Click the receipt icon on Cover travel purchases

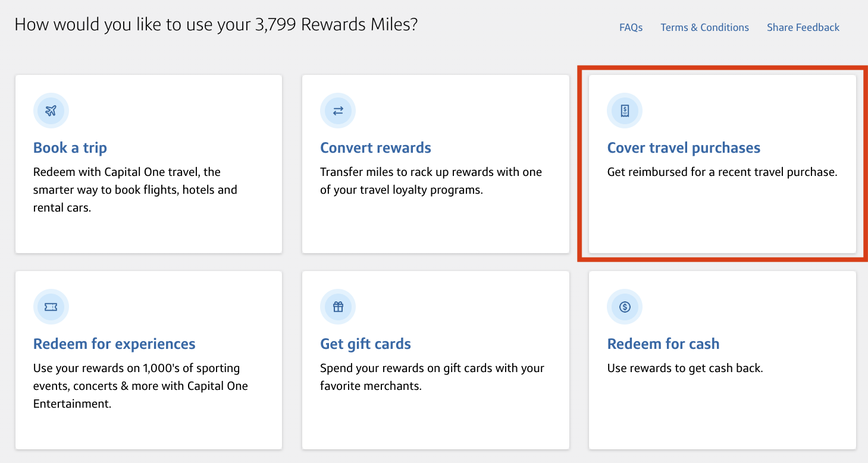(x=625, y=111)
